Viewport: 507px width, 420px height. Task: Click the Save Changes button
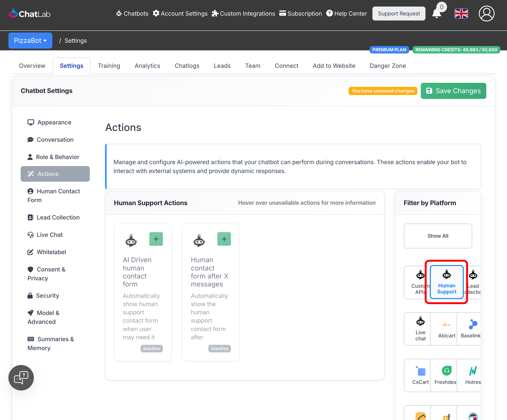coord(453,91)
